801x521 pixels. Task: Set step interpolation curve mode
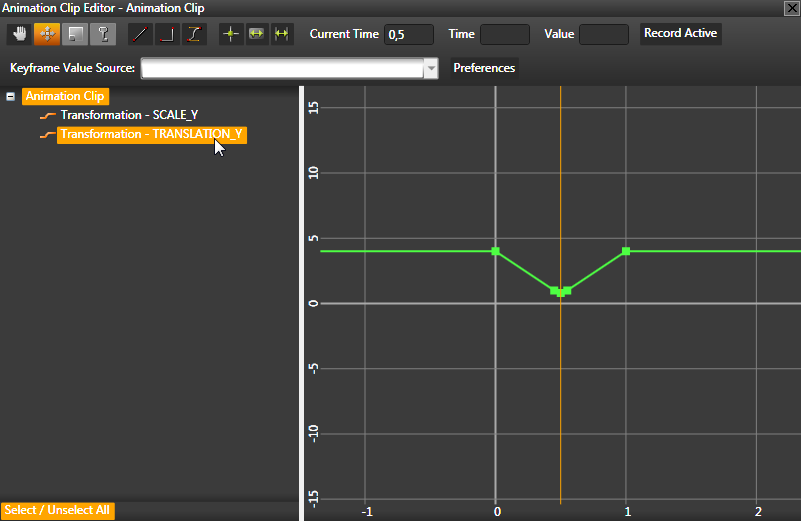click(x=167, y=34)
